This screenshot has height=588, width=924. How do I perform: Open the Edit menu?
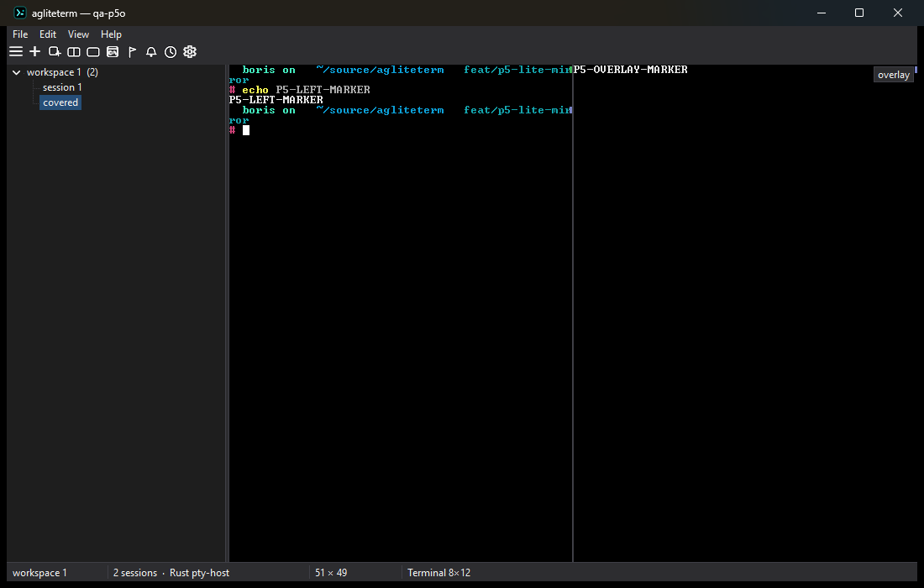click(48, 34)
